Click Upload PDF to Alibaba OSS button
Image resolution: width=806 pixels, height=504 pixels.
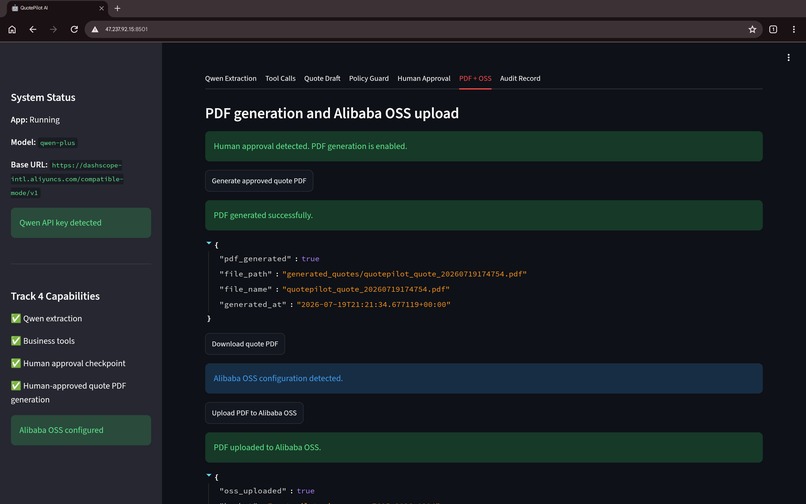(x=254, y=413)
